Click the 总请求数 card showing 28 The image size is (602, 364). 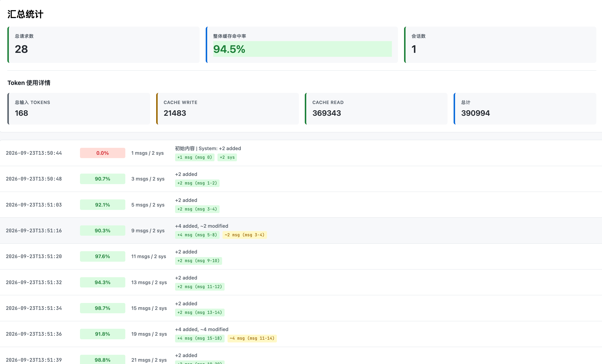coord(104,45)
